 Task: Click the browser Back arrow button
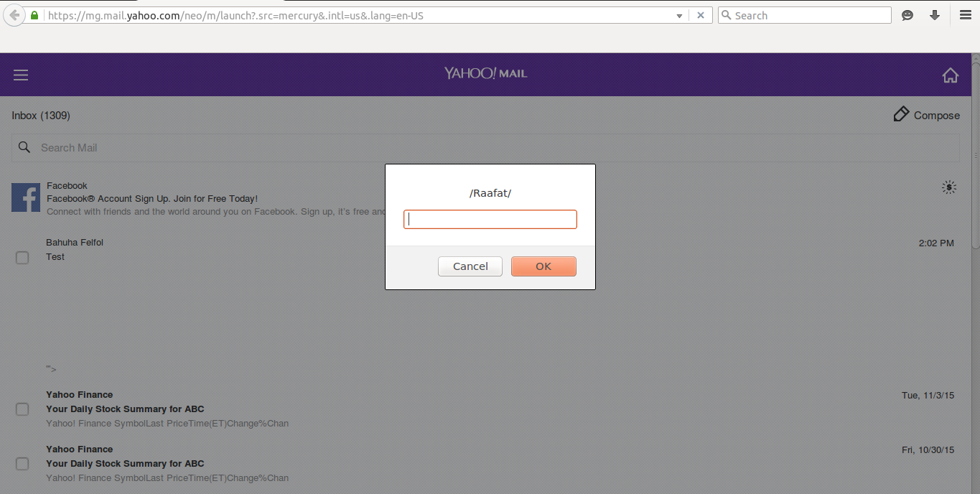[x=14, y=15]
